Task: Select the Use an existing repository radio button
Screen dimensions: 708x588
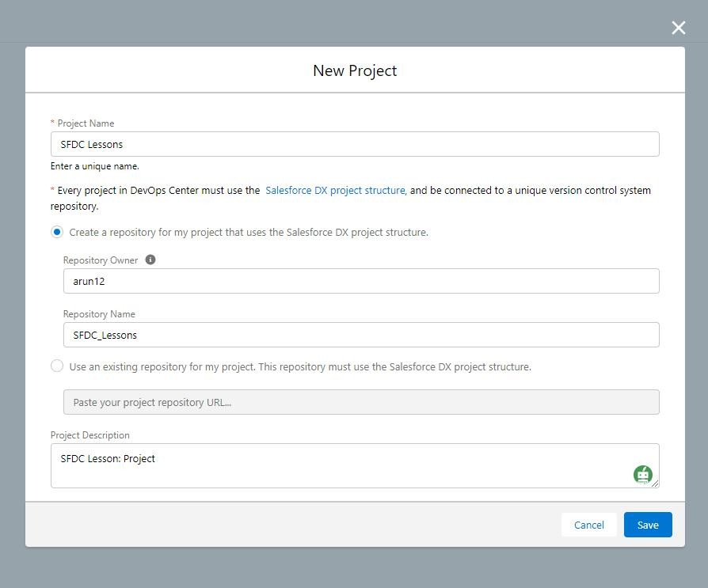Action: [x=57, y=366]
